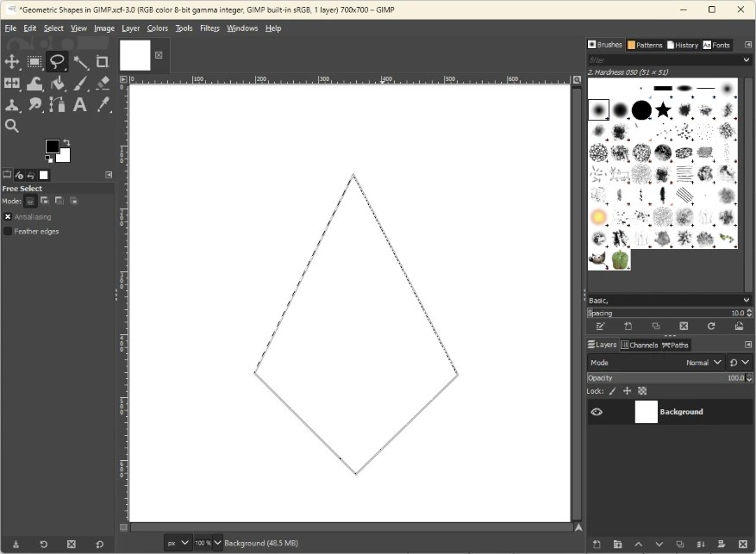Delete the selected layer
756x554 pixels.
(743, 544)
